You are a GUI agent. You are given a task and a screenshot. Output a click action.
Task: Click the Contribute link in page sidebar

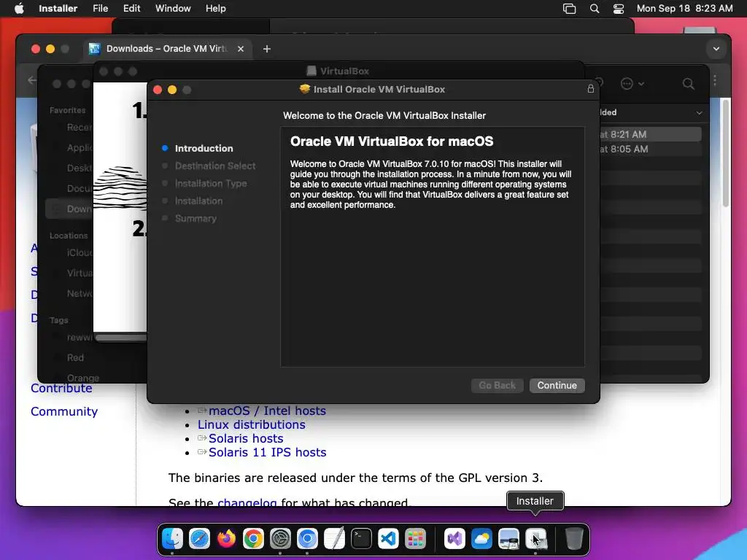61,388
